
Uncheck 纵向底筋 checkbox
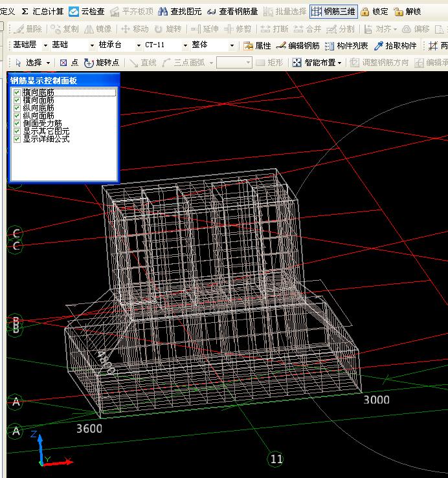17,108
